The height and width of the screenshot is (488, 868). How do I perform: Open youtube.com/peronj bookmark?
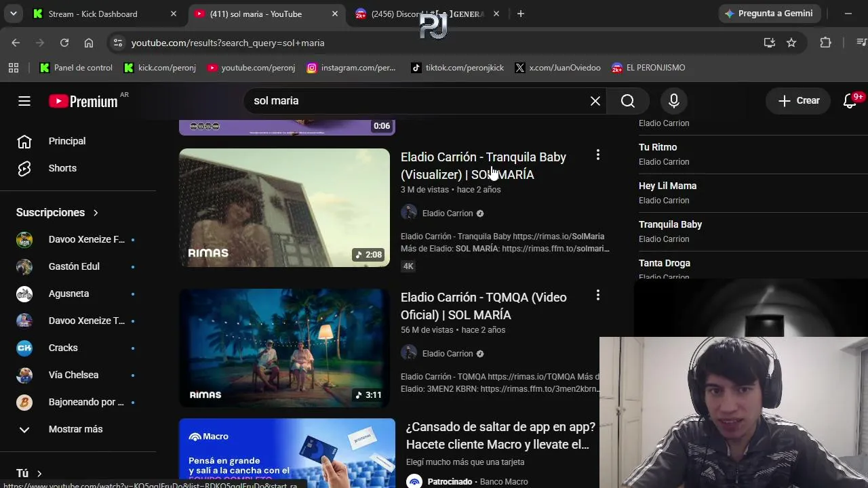tap(251, 68)
